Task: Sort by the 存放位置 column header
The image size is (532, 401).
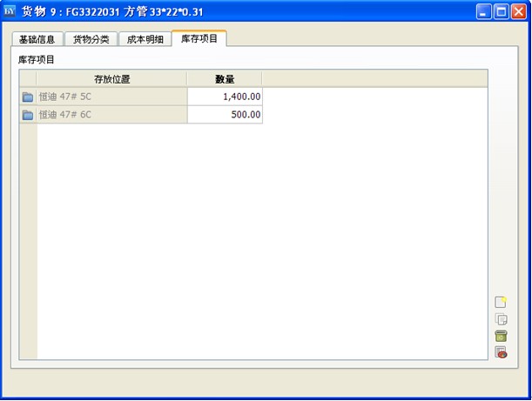Action: point(111,79)
